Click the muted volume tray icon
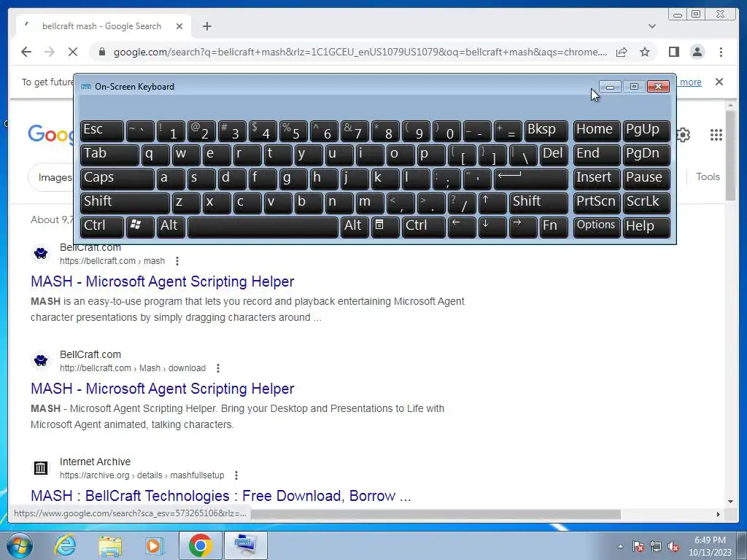Image resolution: width=747 pixels, height=560 pixels. [673, 546]
